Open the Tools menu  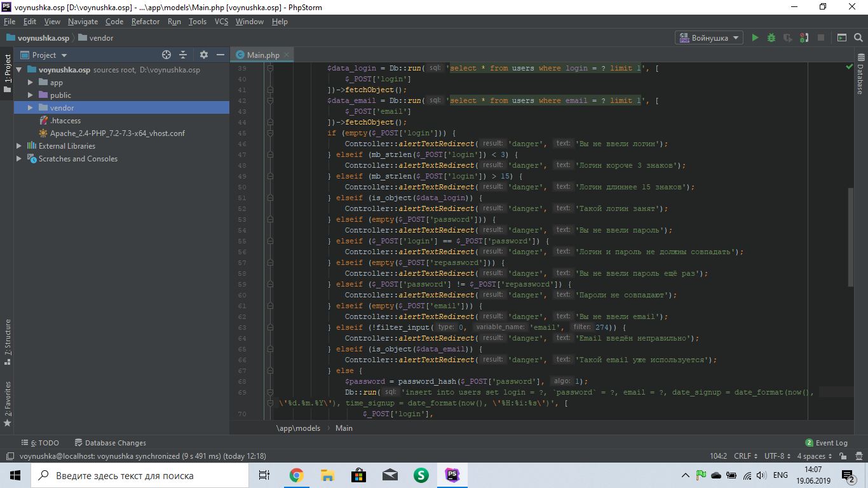tap(198, 22)
